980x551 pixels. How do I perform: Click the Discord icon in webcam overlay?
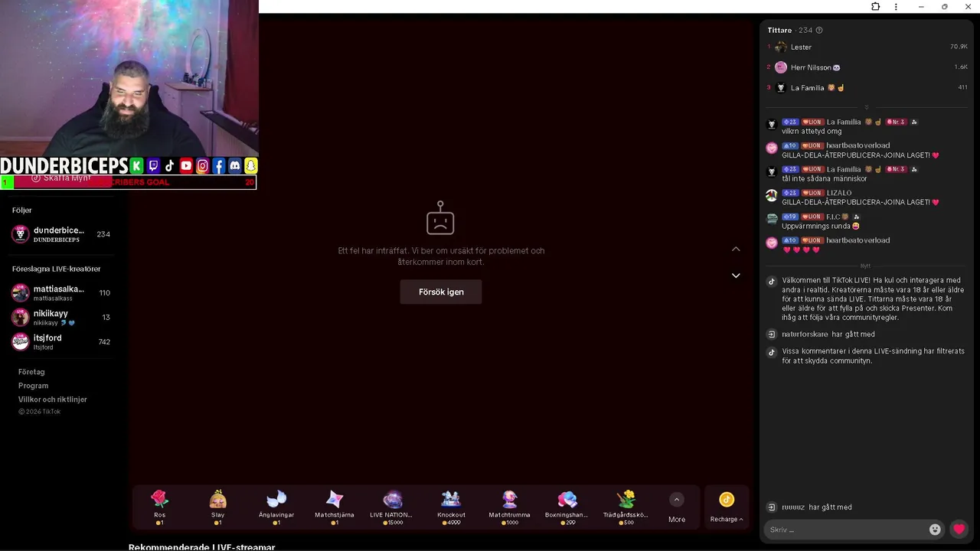pos(235,165)
